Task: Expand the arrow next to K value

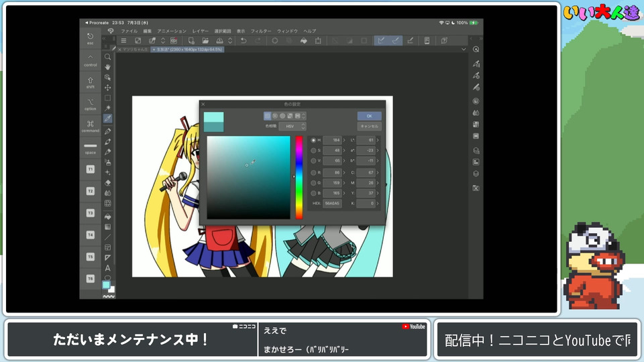Action: [x=378, y=203]
